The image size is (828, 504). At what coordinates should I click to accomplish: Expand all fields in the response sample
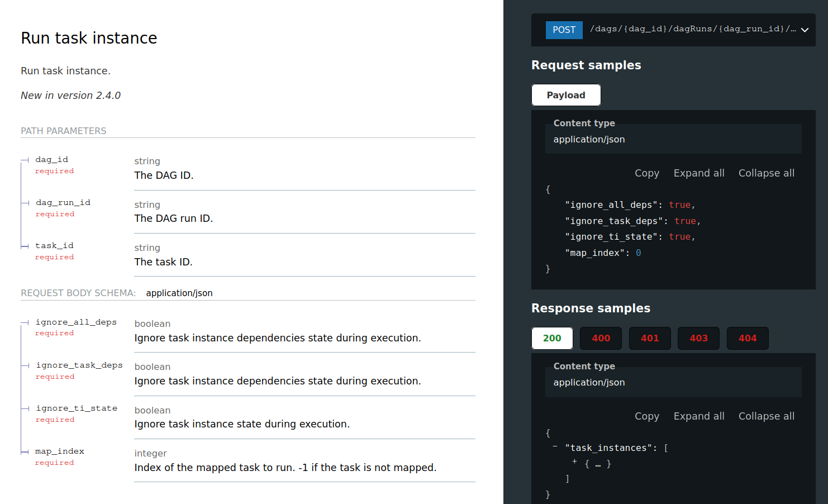coord(699,416)
